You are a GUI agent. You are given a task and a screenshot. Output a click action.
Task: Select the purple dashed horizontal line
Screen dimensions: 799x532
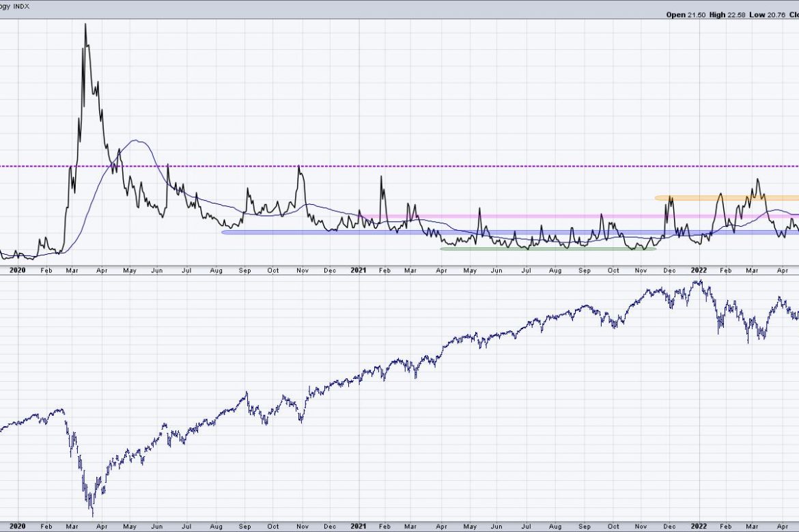tap(478, 166)
